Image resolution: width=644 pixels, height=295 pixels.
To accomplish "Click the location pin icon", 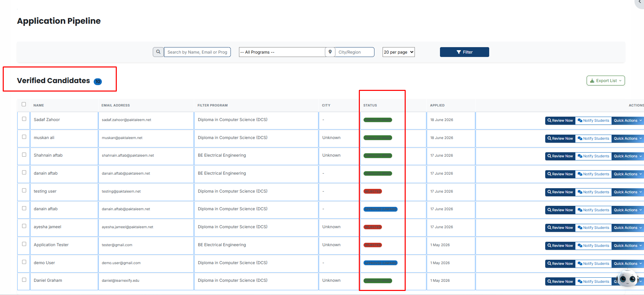I will tap(330, 52).
